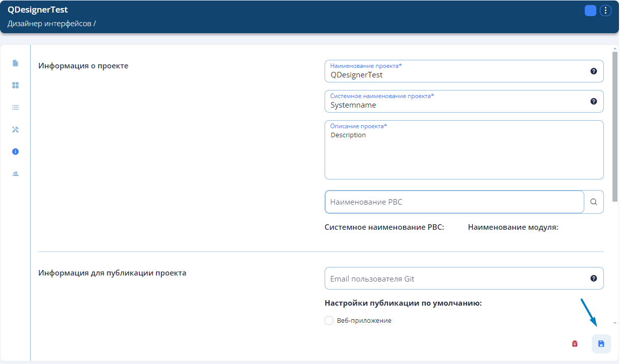Open the tools icon in sidebar

15,129
